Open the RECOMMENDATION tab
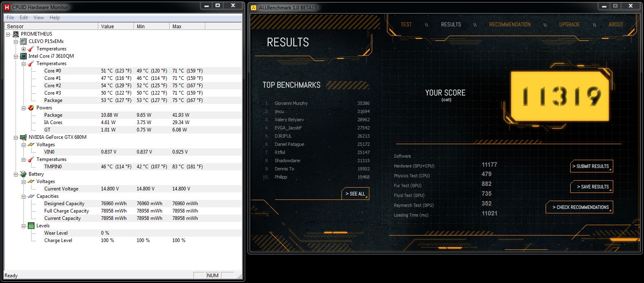 (x=510, y=25)
